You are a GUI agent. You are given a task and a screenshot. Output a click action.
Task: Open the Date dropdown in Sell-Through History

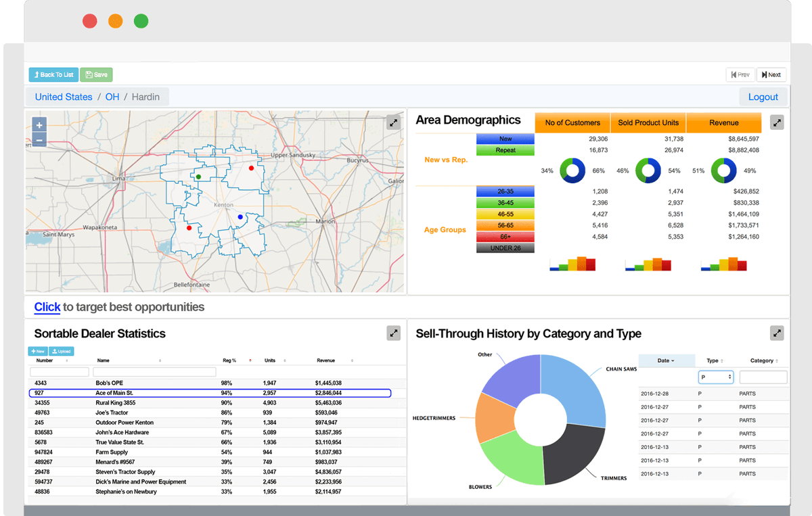pos(667,360)
